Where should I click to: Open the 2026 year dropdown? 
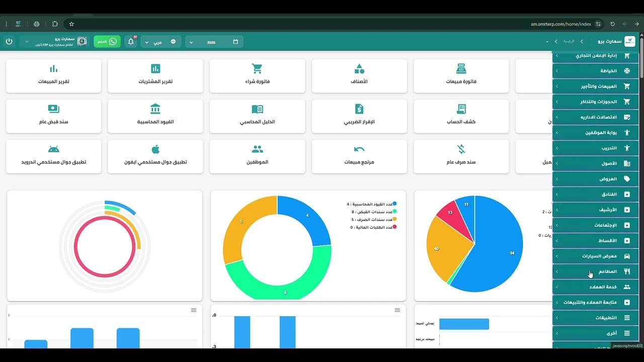click(x=214, y=42)
